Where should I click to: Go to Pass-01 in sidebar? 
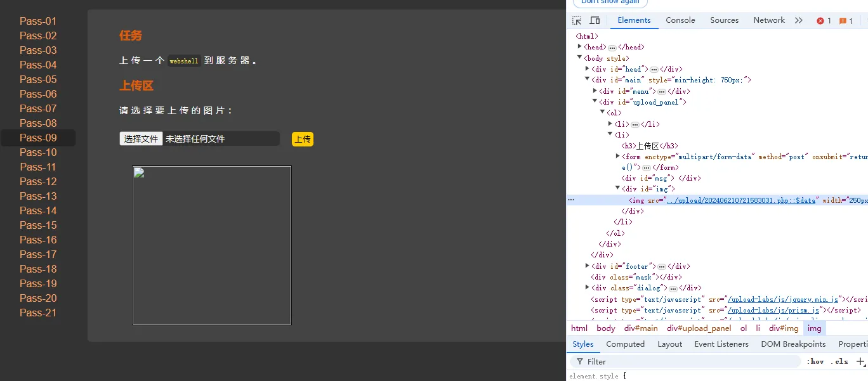38,21
